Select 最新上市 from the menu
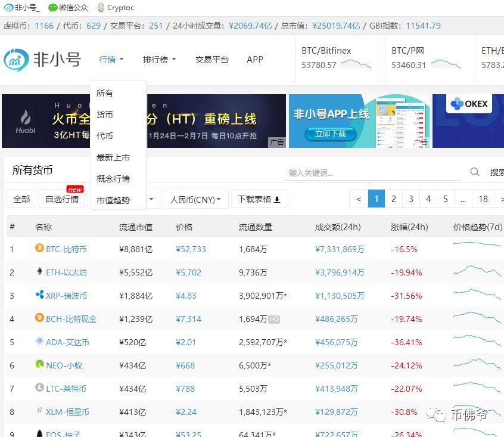504x437 pixels. (113, 157)
